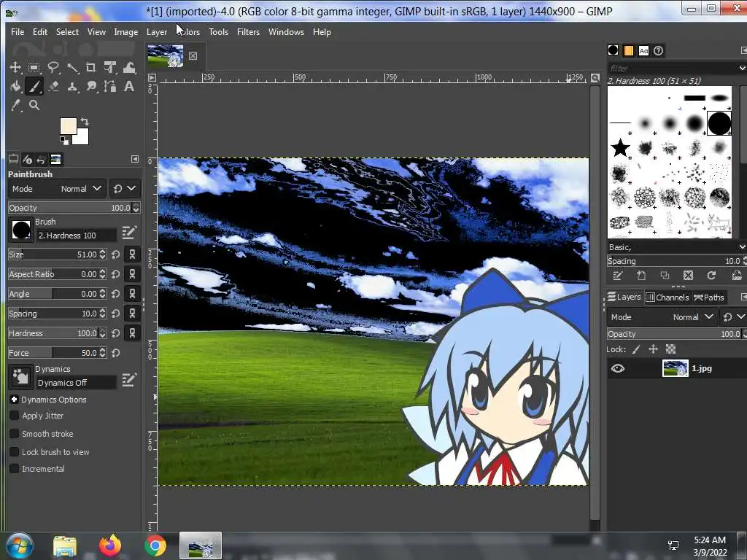Link Angle to brush native

click(x=132, y=294)
